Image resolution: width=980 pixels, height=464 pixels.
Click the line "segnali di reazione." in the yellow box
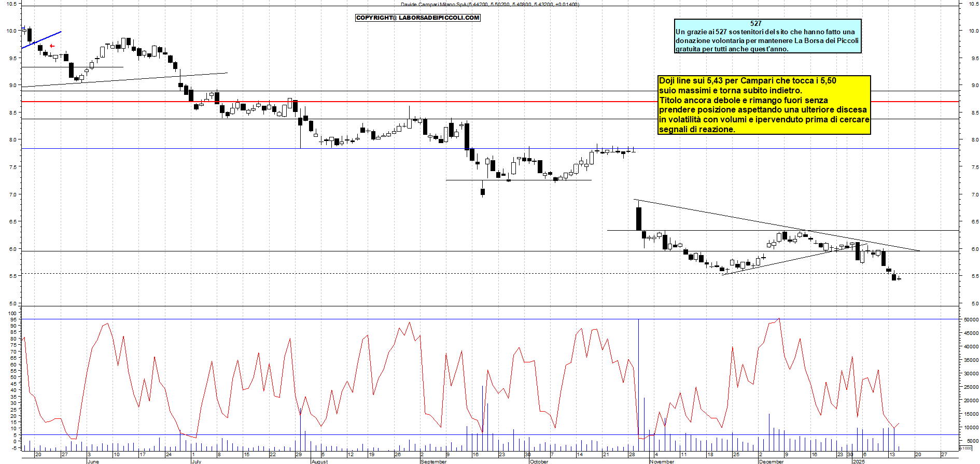(697, 130)
